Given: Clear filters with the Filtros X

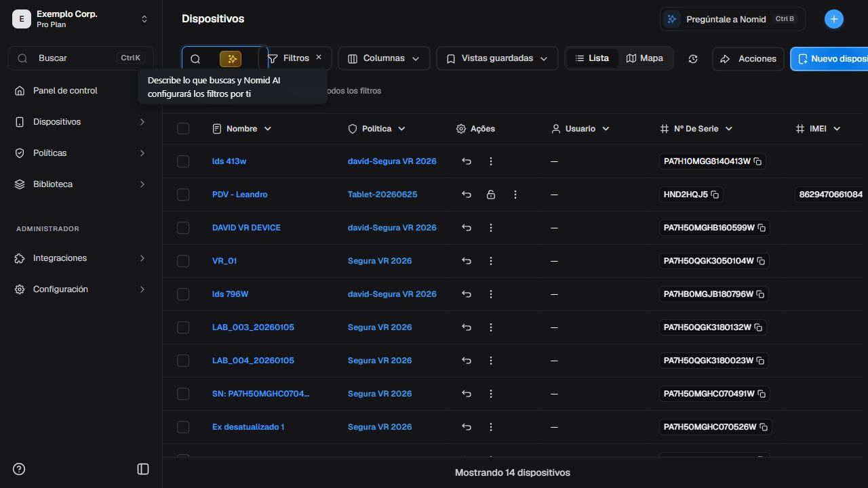Looking at the screenshot, I should [319, 58].
